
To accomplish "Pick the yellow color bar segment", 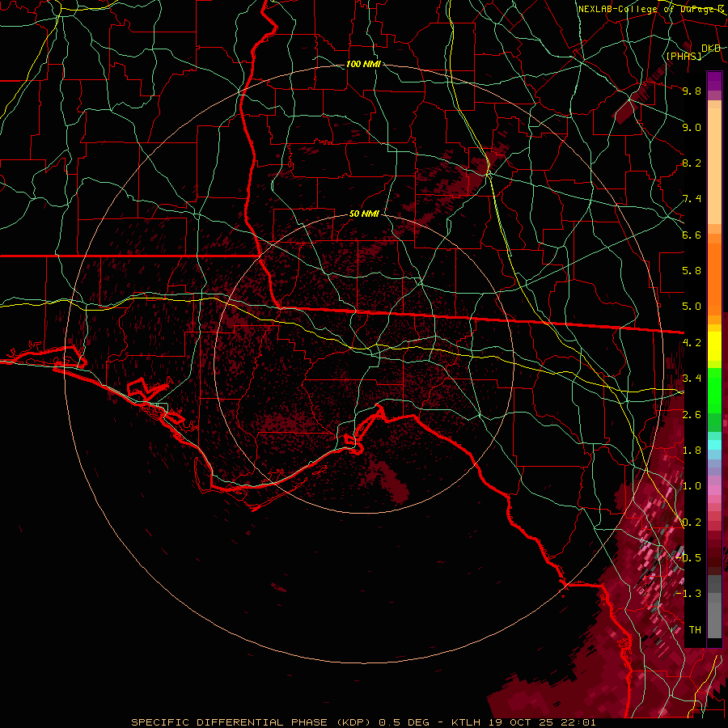I will pos(714,346).
